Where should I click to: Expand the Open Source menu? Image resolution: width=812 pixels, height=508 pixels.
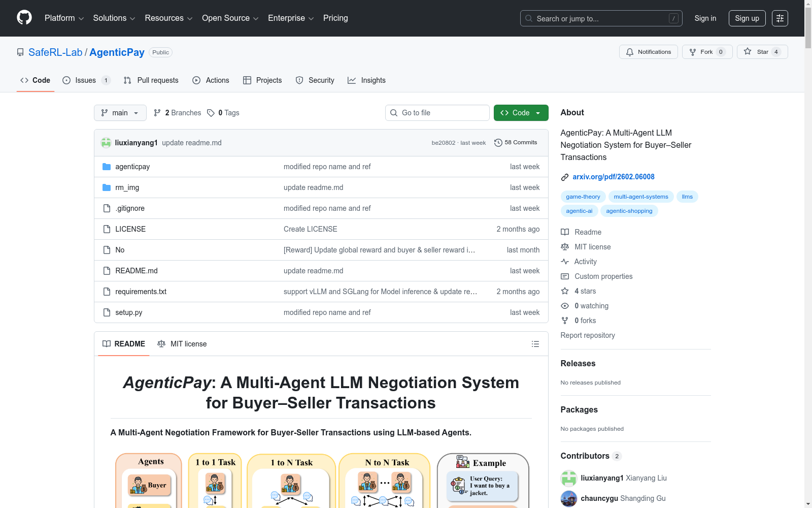pos(230,18)
